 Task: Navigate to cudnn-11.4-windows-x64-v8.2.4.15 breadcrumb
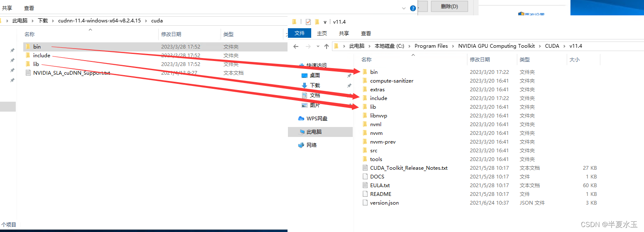[100, 20]
